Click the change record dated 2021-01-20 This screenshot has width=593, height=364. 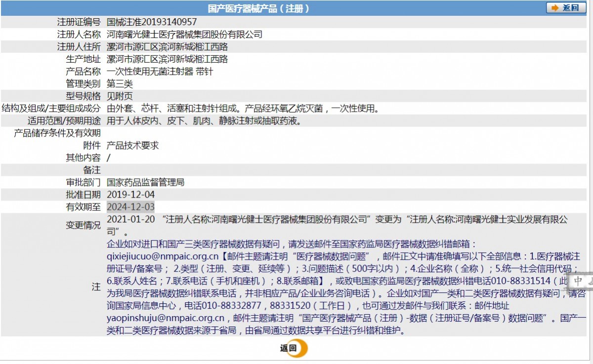coord(338,225)
